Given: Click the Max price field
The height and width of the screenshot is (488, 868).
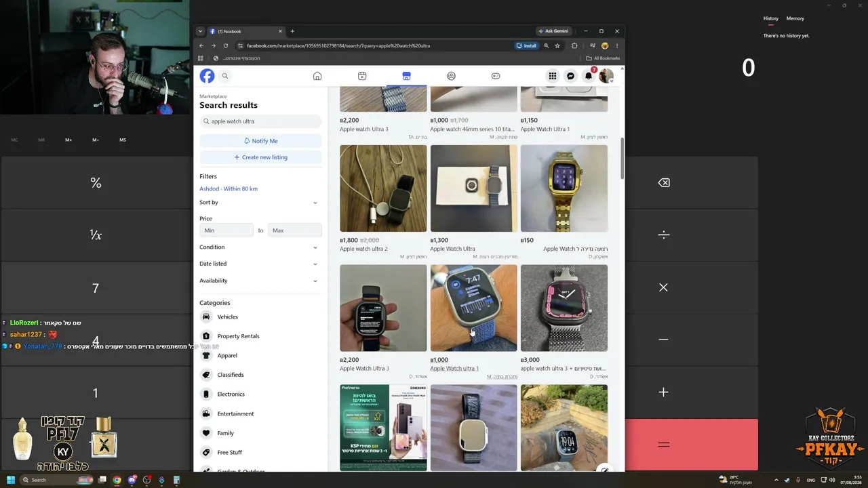Looking at the screenshot, I should point(294,230).
